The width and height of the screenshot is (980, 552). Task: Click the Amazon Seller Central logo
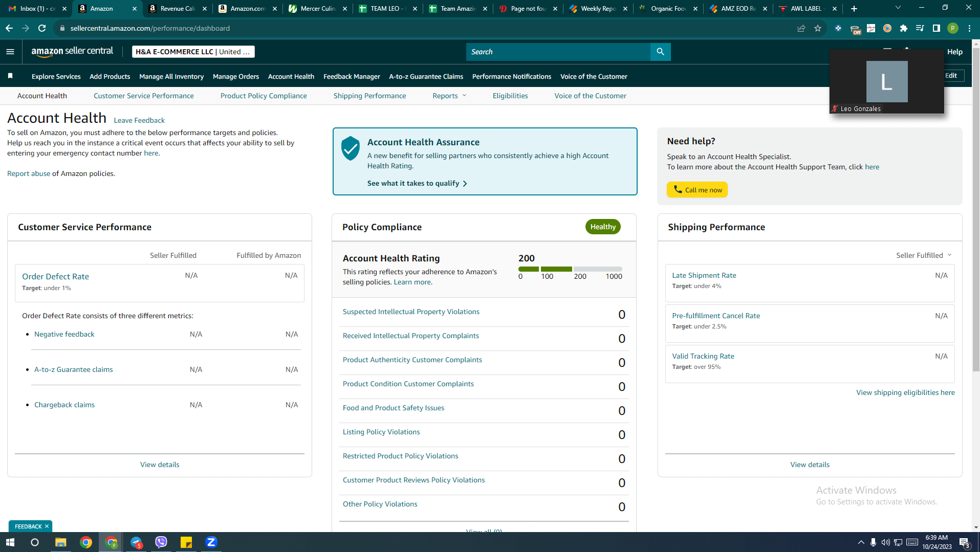[x=72, y=51]
